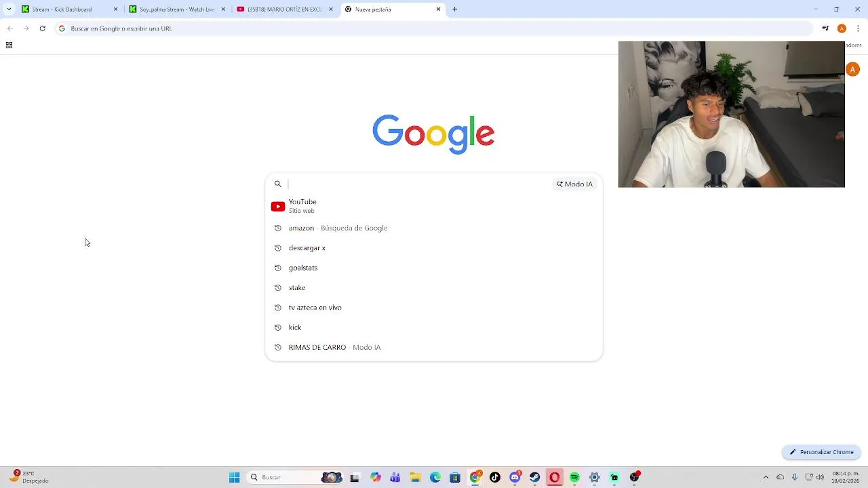The width and height of the screenshot is (868, 488).
Task: Open the Google account avatar on the page
Action: pos(852,69)
